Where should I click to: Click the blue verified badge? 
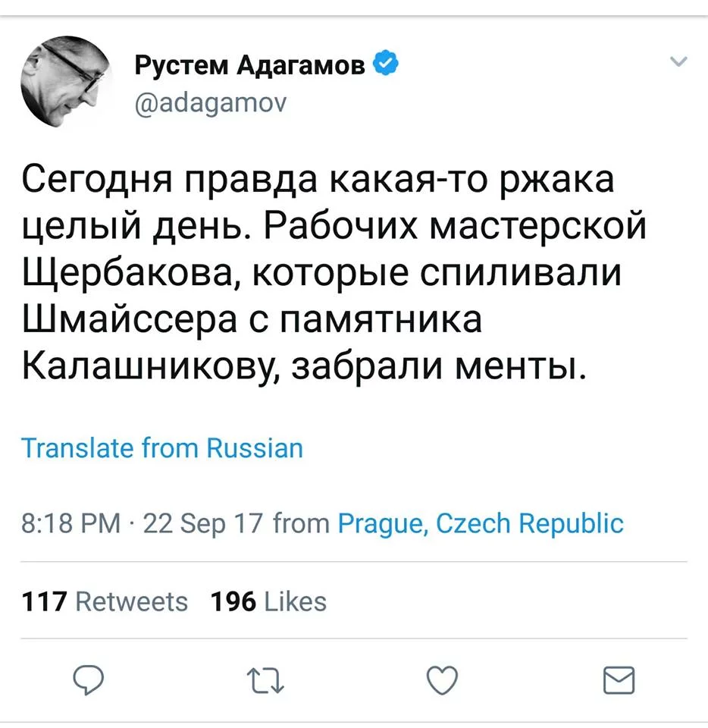click(x=386, y=63)
